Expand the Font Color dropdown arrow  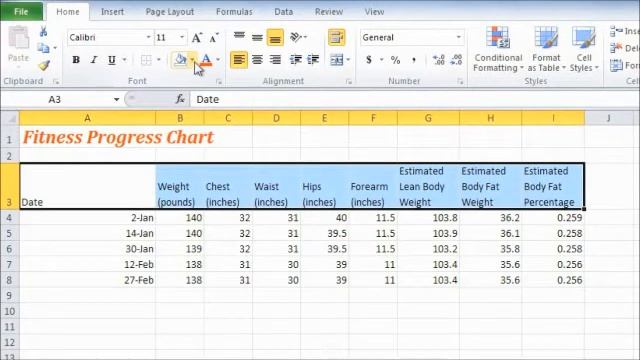(218, 60)
